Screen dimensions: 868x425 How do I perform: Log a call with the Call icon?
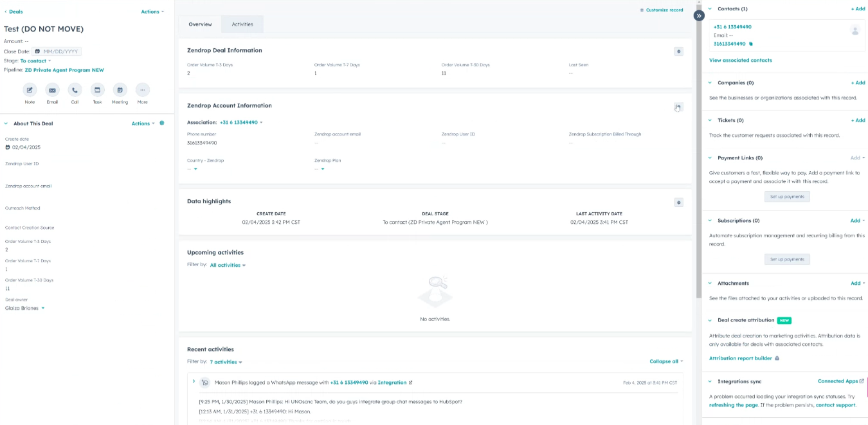75,90
